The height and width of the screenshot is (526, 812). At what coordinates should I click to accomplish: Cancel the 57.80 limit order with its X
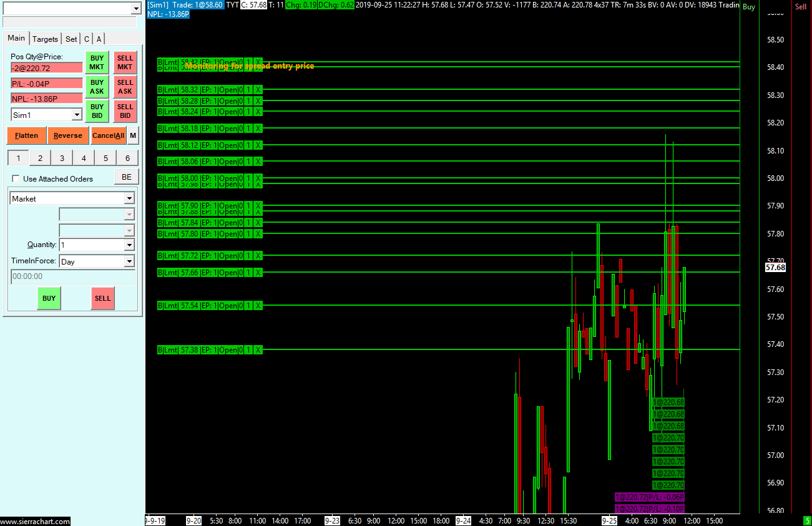258,234
